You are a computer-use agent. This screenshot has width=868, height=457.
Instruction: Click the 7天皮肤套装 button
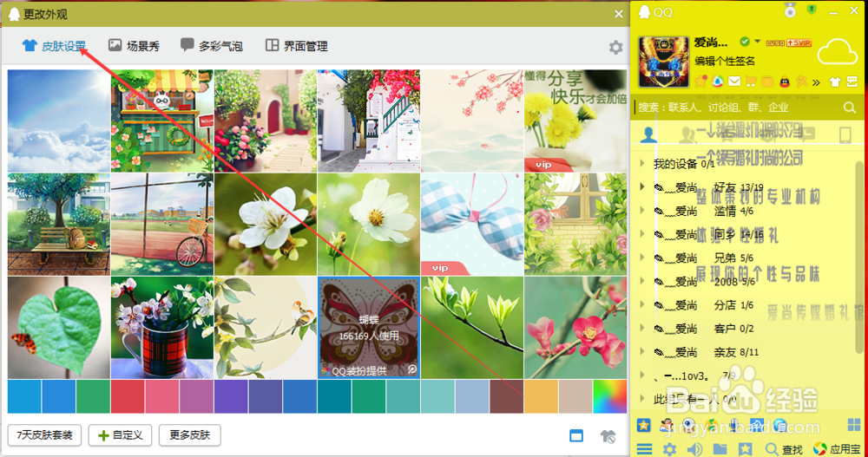44,435
